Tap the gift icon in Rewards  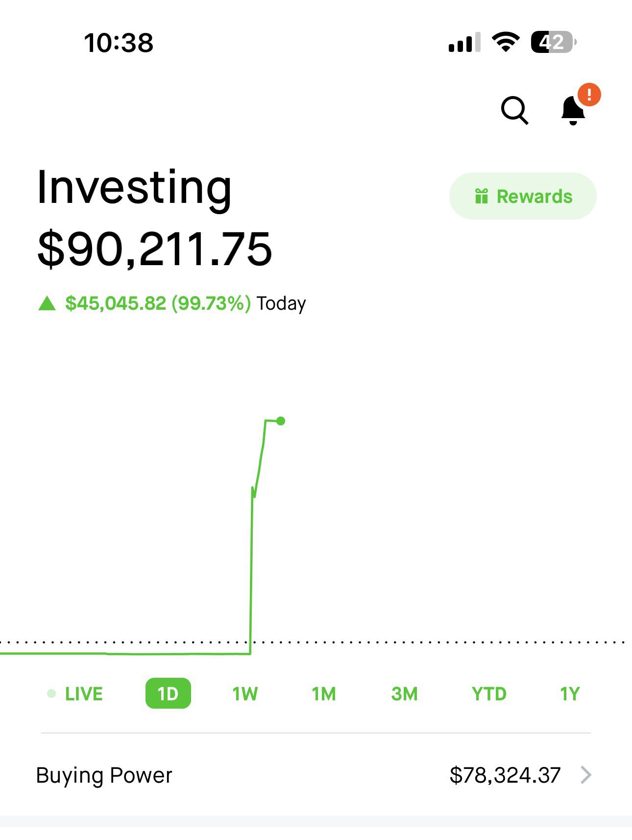[481, 196]
